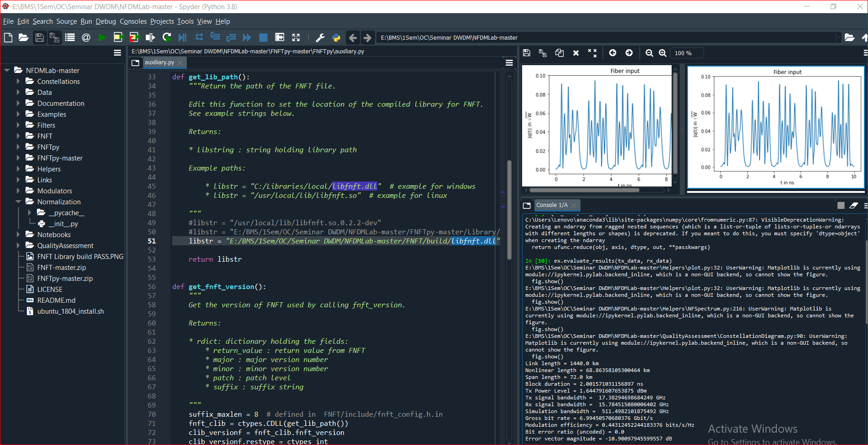Toggle maximize current pane
The image size is (868, 445).
(x=280, y=37)
